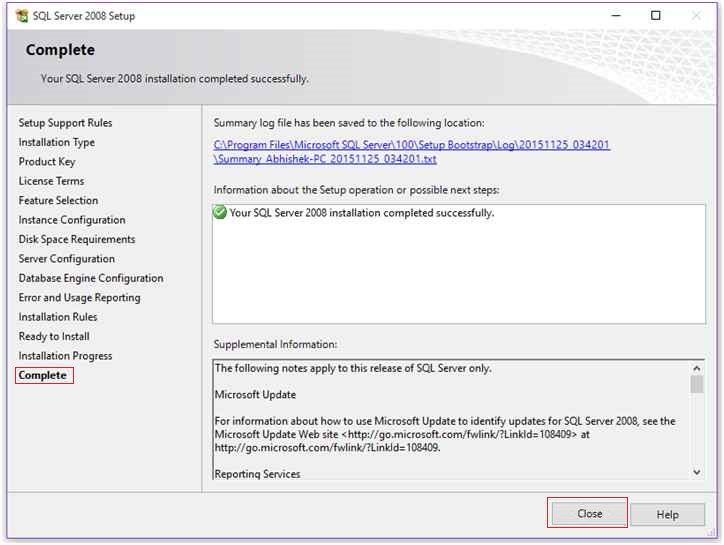Image resolution: width=724 pixels, height=545 pixels.
Task: Select Installation Progress step
Action: point(65,356)
